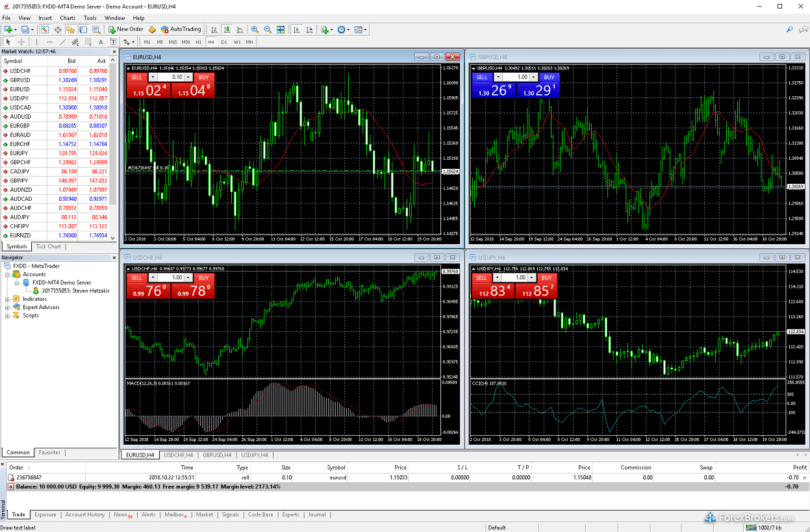Toggle the Data Window toolbar icon

(58, 29)
